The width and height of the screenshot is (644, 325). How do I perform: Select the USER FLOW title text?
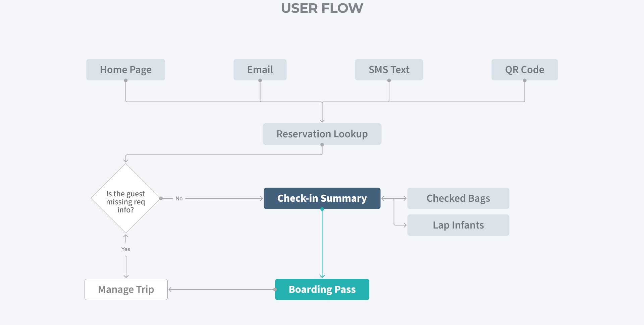click(x=322, y=8)
